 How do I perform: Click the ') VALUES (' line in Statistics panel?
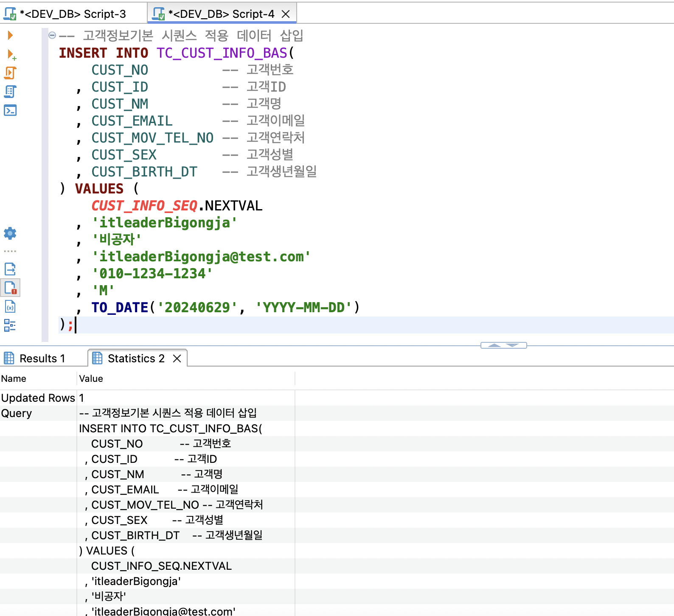(107, 551)
